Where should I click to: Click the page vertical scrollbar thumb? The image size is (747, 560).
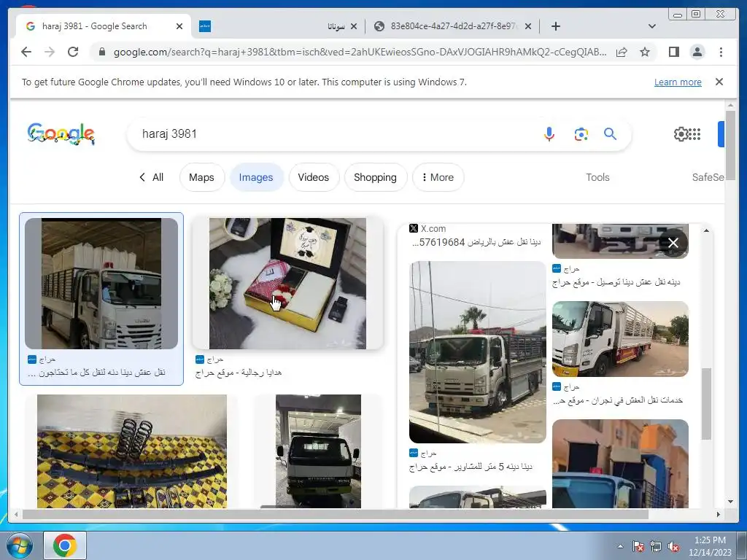[x=730, y=145]
